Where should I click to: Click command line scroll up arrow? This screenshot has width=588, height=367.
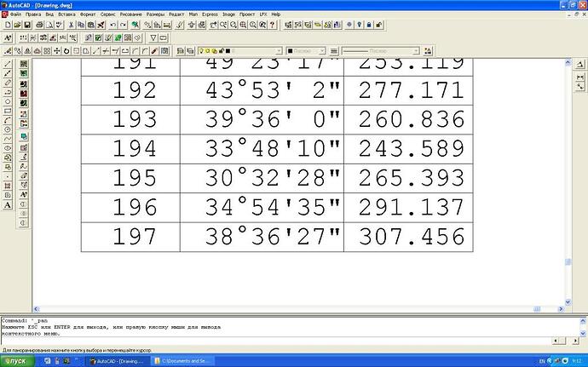583,321
